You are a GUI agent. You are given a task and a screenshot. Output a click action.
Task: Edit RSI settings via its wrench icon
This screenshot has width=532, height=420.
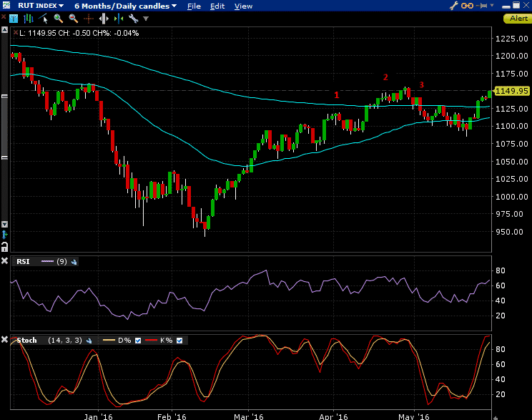click(74, 262)
